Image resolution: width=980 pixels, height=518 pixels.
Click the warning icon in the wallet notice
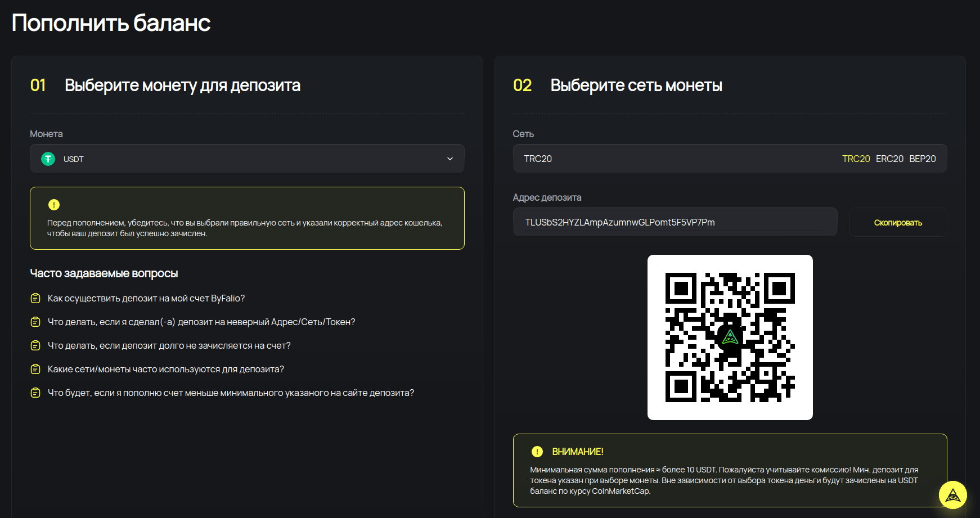54,205
